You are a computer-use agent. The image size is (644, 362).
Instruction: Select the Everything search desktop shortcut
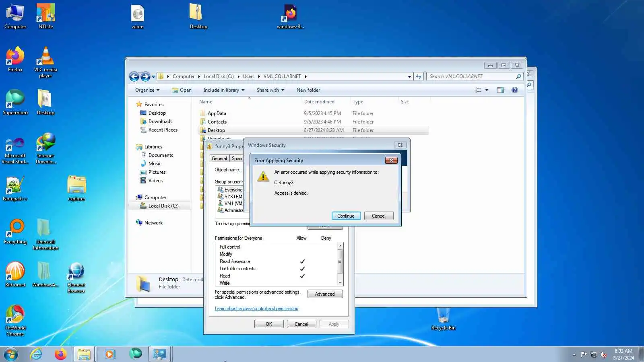point(15,231)
